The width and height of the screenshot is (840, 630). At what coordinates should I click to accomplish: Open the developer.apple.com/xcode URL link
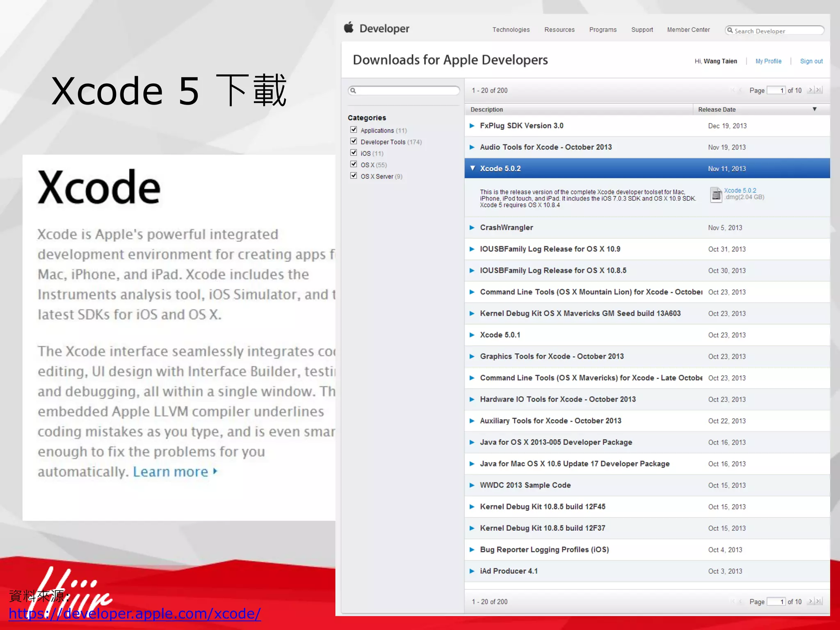pyautogui.click(x=135, y=613)
